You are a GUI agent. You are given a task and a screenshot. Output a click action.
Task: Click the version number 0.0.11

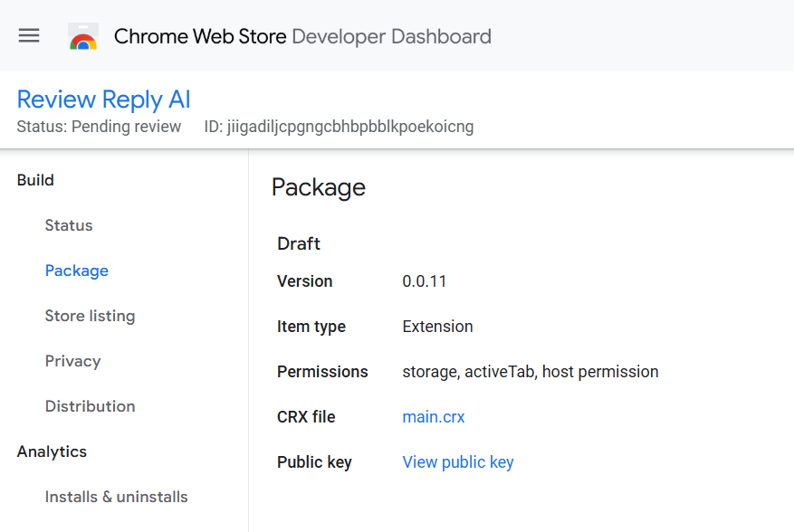(425, 281)
